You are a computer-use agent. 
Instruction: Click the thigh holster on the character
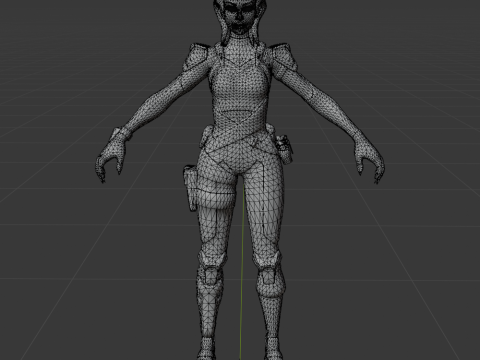[190, 188]
